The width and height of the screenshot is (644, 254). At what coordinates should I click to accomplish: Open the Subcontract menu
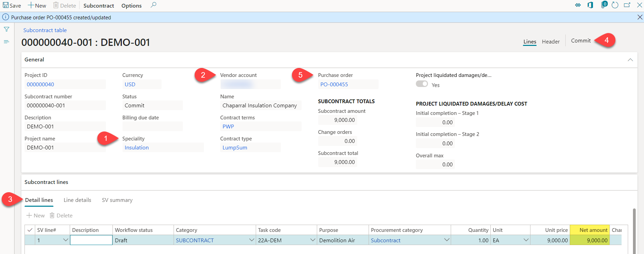pyautogui.click(x=99, y=6)
